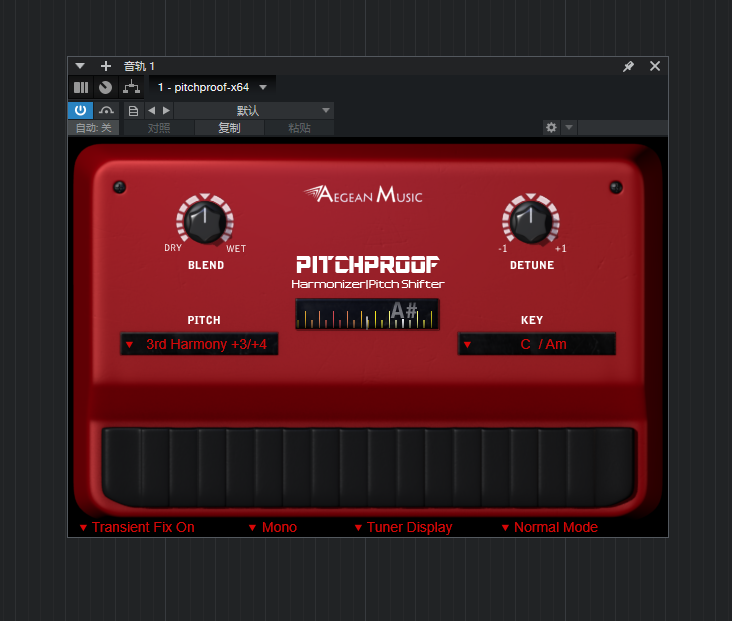Click the 复制 copy button
Viewport: 732px width, 621px height.
click(x=229, y=128)
